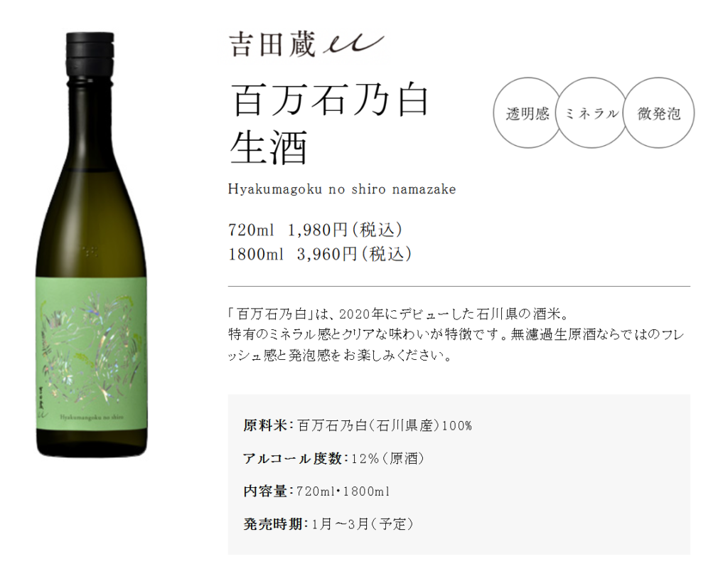Click the 内容量 720ml・1800ml row
The image size is (728, 579).
coord(316,492)
